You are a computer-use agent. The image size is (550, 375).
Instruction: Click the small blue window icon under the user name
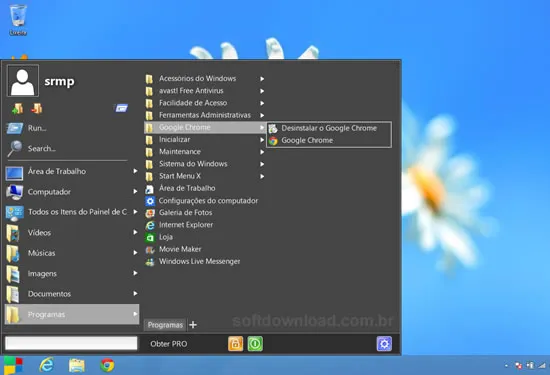pos(121,108)
